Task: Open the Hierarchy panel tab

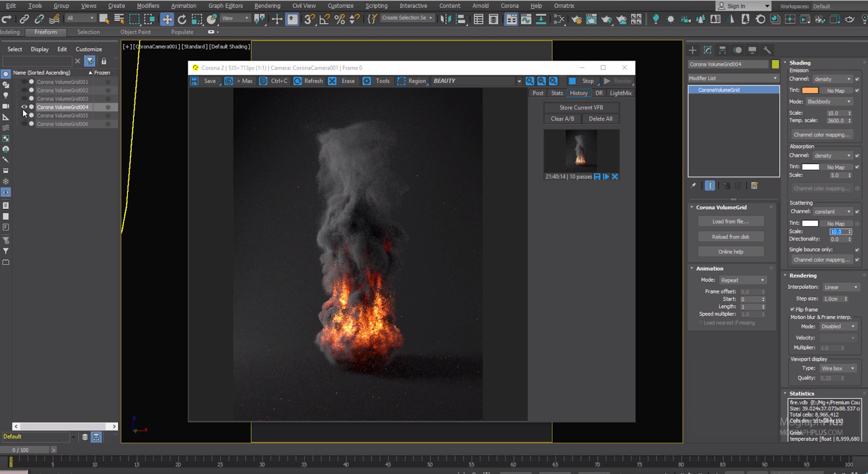Action: 722,50
